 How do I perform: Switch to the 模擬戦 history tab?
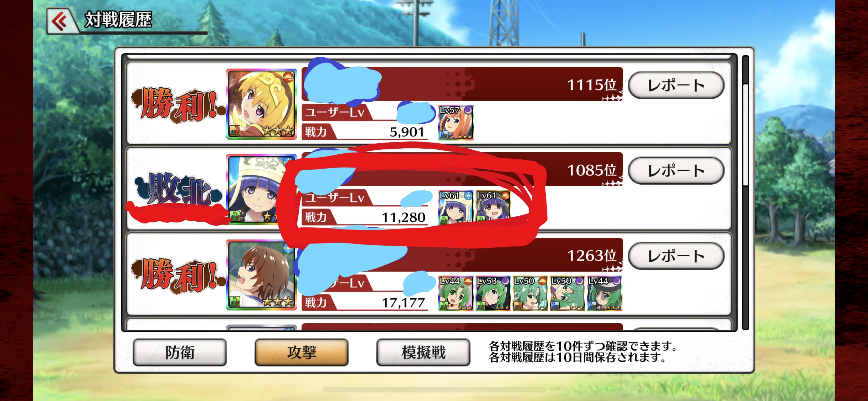click(x=423, y=353)
